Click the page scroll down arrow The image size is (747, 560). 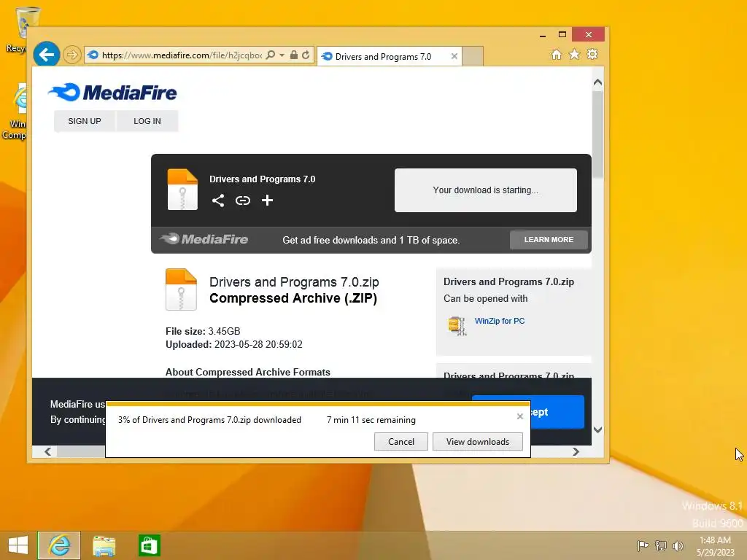click(x=598, y=429)
